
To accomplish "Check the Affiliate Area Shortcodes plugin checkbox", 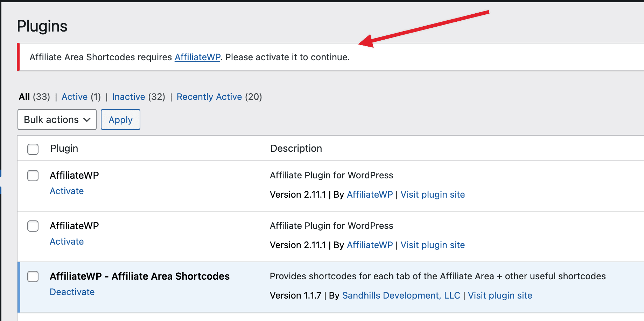I will point(33,276).
